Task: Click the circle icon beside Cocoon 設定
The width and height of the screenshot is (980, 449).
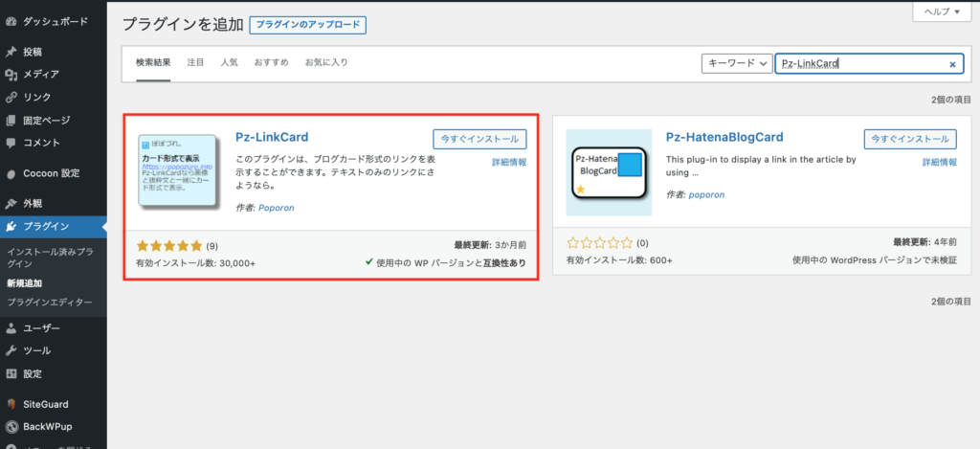Action: click(x=11, y=174)
